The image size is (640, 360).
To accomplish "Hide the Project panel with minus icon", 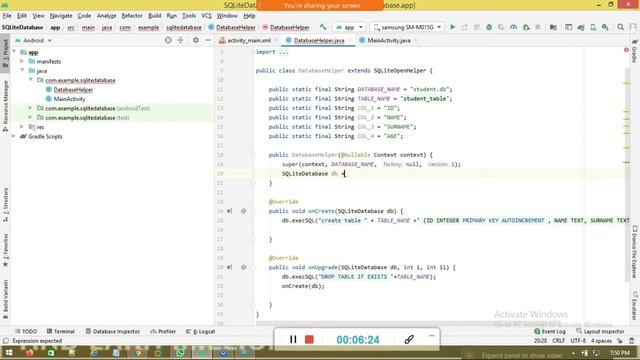I will click(208, 40).
